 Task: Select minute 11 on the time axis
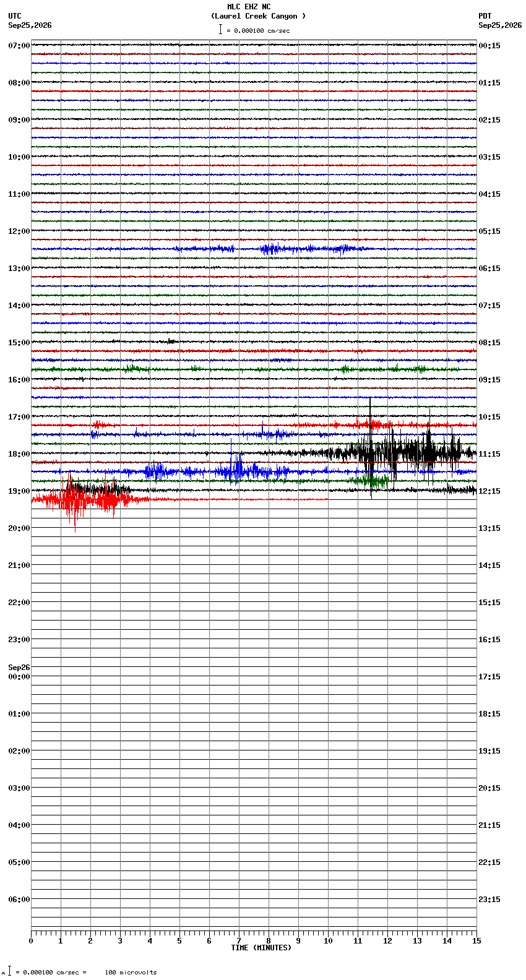click(x=358, y=942)
